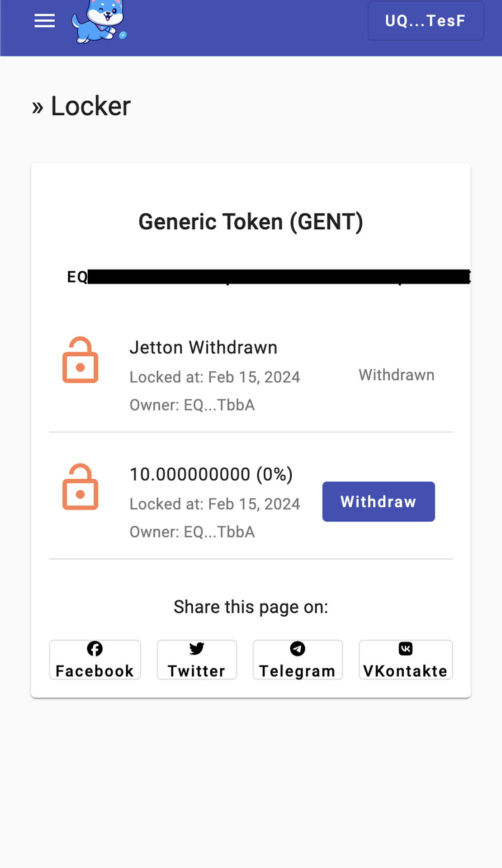Share the page on Twitter
502x868 pixels.
pos(197,660)
